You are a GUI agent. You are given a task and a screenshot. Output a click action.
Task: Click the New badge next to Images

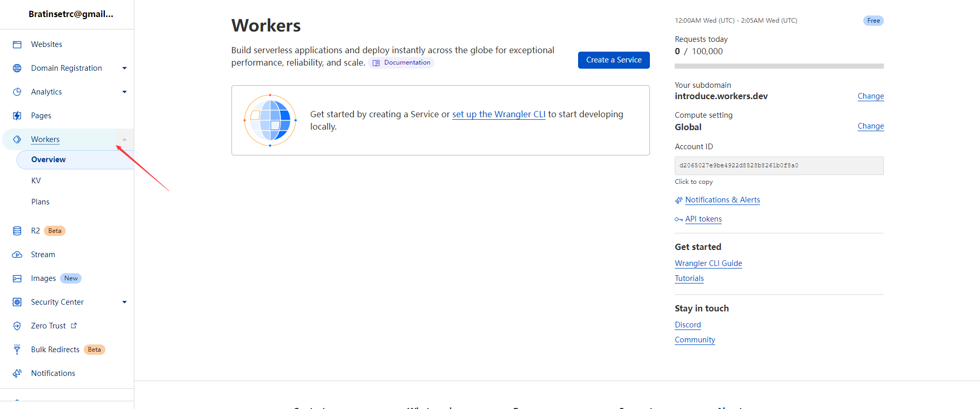tap(71, 278)
